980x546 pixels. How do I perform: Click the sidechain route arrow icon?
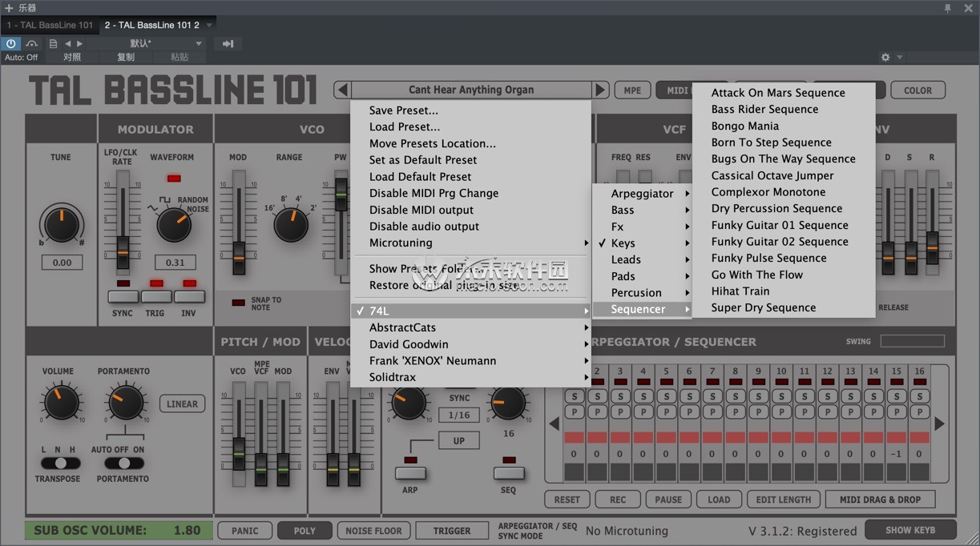[x=228, y=43]
